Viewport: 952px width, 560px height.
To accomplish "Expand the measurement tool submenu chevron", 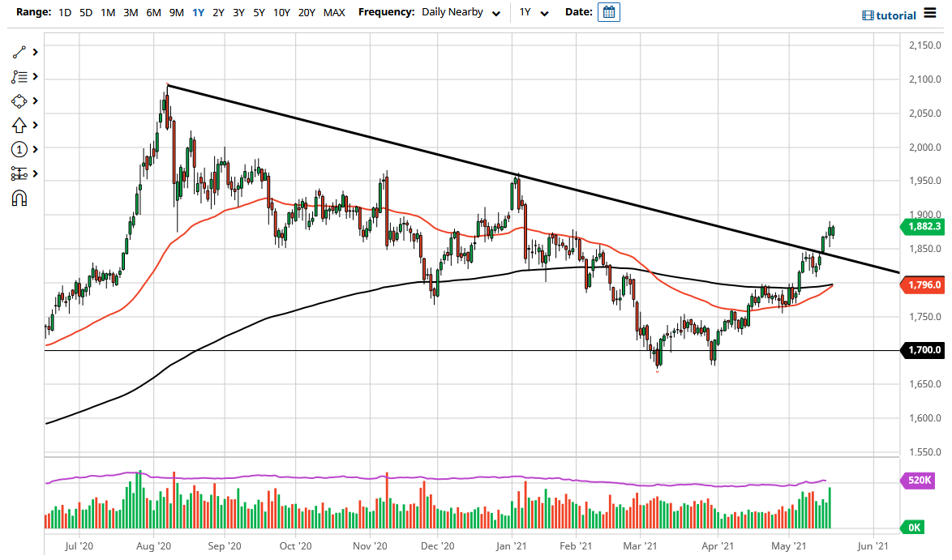I will [35, 174].
